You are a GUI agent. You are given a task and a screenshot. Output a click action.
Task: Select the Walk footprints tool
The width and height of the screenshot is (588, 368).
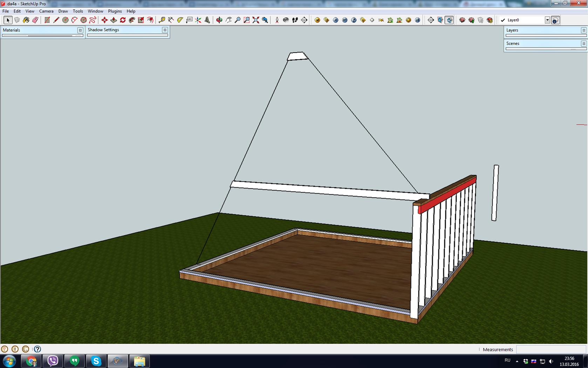295,20
